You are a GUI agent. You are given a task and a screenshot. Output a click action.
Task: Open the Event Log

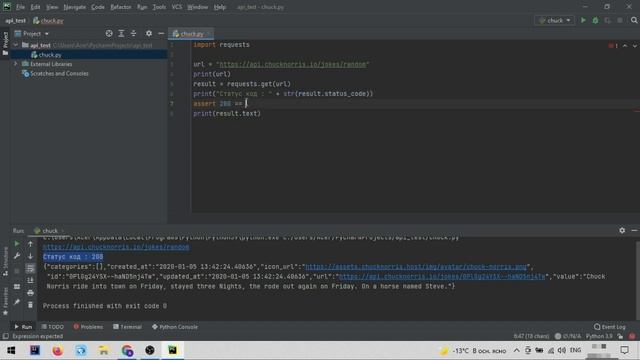point(609,327)
